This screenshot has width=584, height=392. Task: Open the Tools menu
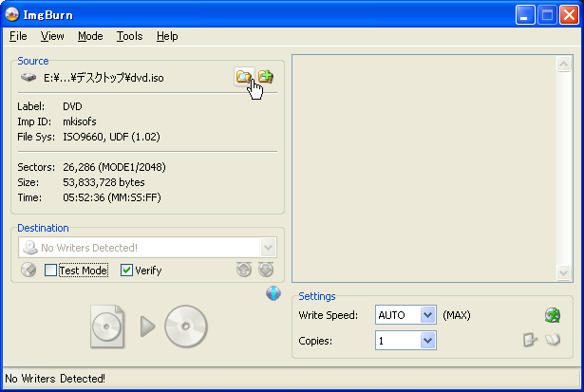coord(129,36)
